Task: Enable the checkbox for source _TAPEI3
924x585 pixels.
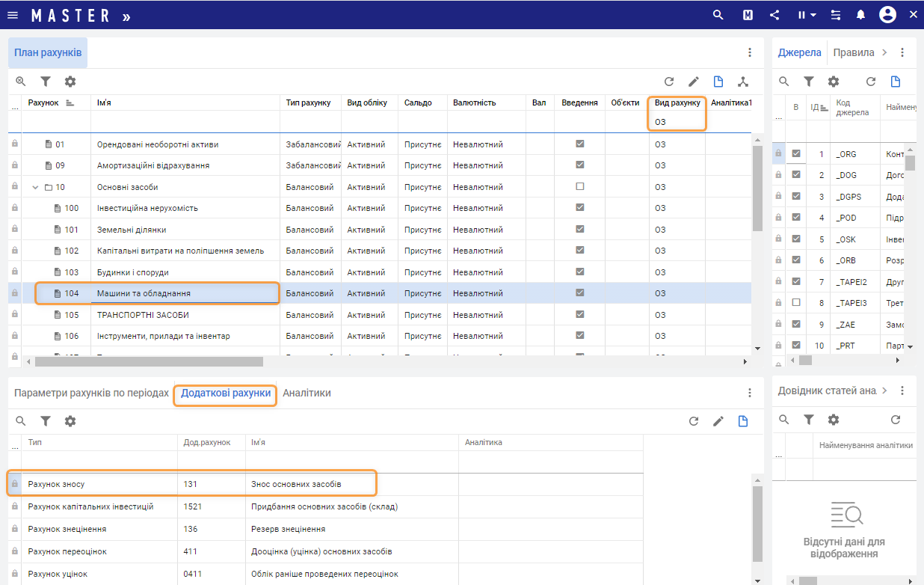Action: (796, 303)
